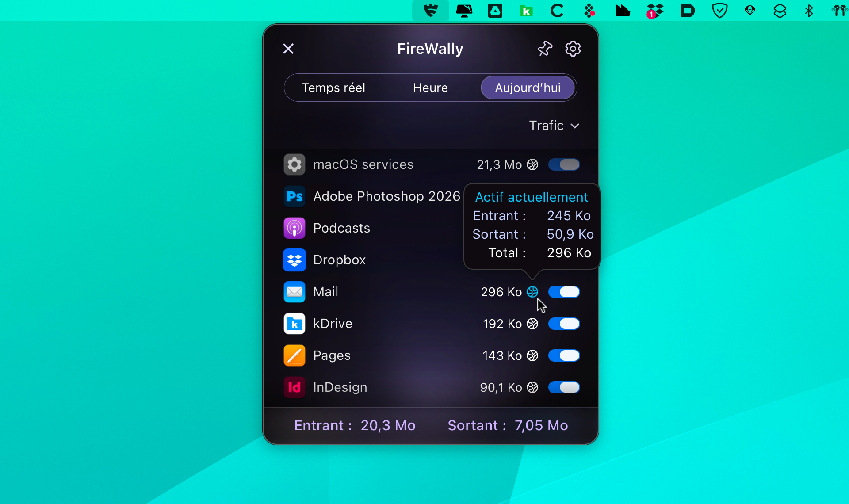Open the FireWally settings gear
The width and height of the screenshot is (849, 504).
coord(573,49)
